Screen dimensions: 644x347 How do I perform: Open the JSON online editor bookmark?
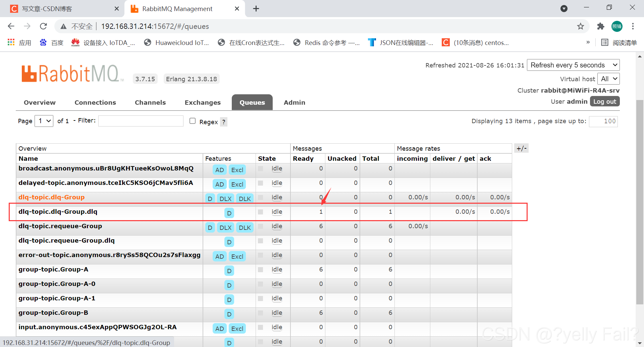400,43
